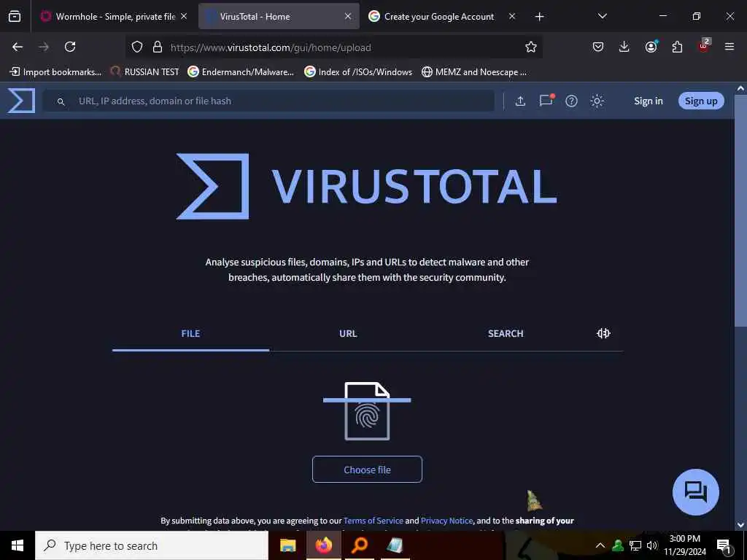Click the Firefox View icon left of the tabs
This screenshot has width=747, height=560.
[15, 17]
